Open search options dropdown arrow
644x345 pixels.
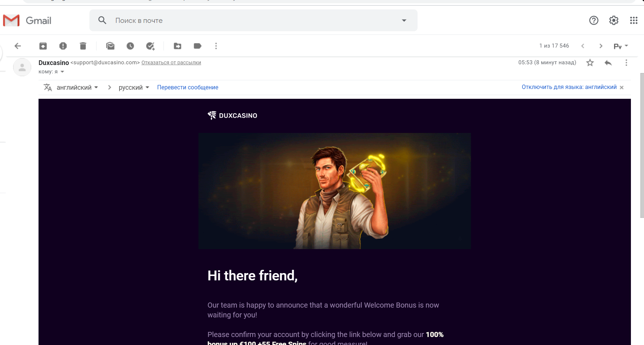404,20
